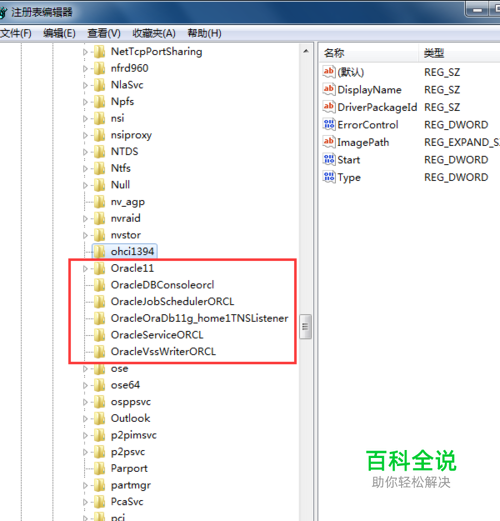Image resolution: width=500 pixels, height=521 pixels.
Task: Click the Ntfs folder icon
Action: (x=99, y=168)
